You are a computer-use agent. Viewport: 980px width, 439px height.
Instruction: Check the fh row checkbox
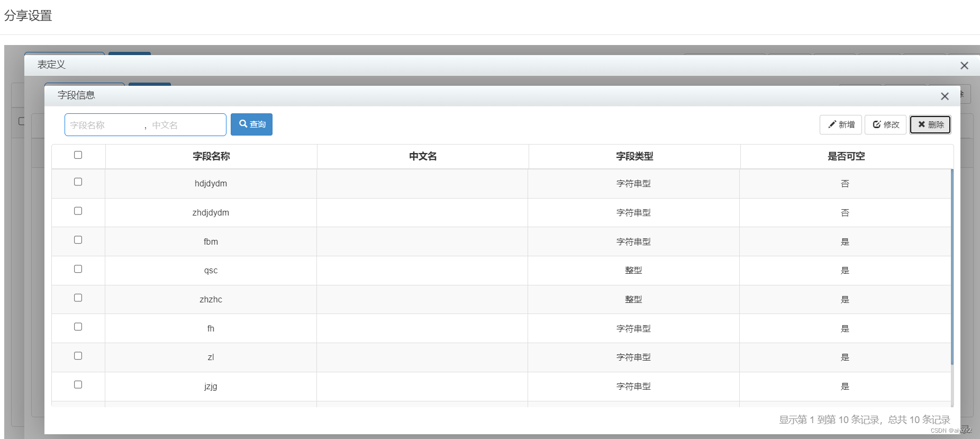tap(78, 327)
